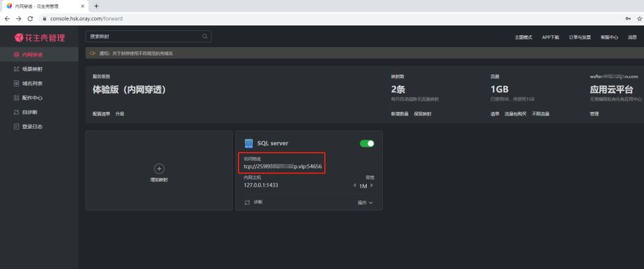Click 新增数量 link under mapping count
Screen dimensions: 644x269
(x=400, y=114)
